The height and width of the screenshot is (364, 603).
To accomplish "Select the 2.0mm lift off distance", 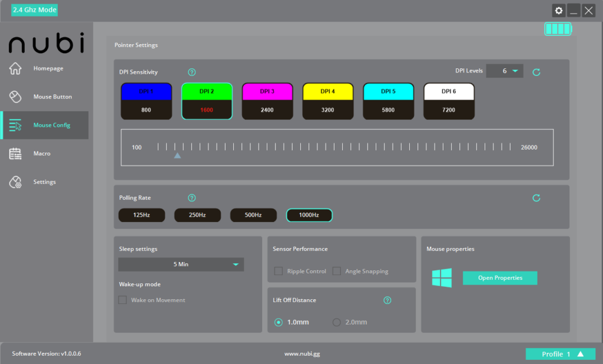I will (x=337, y=322).
